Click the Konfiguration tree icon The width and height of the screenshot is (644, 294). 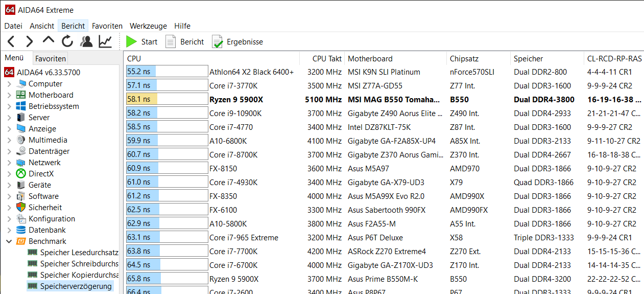tap(21, 219)
